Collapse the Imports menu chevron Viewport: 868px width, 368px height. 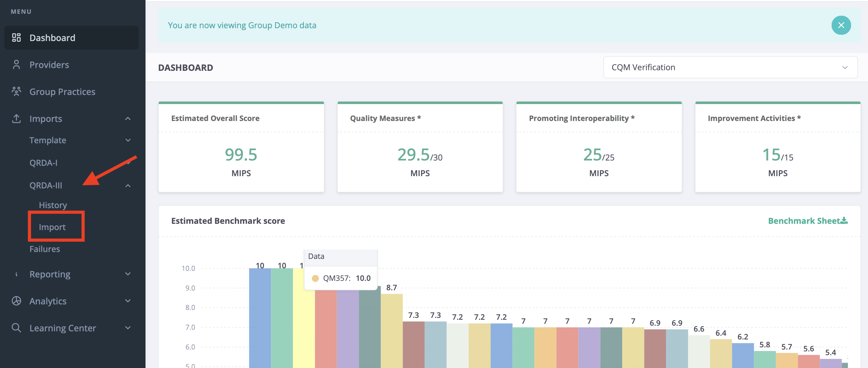click(128, 118)
